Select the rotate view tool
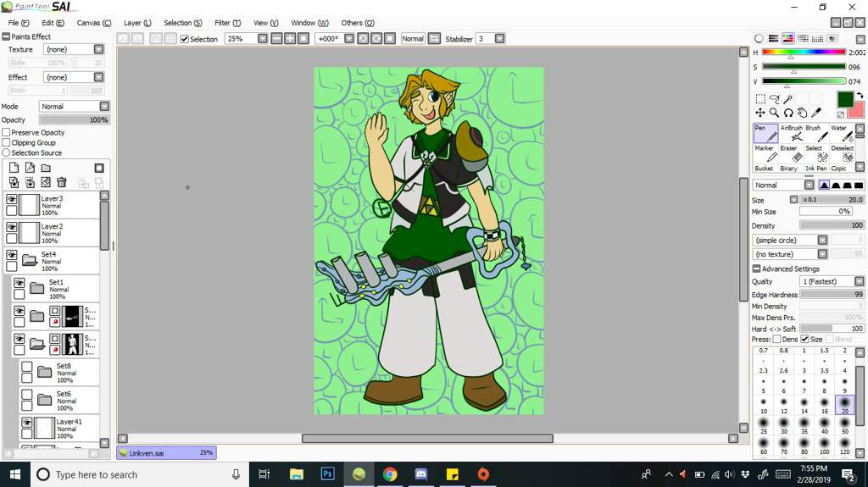Screen dimensions: 868x487 pos(787,113)
